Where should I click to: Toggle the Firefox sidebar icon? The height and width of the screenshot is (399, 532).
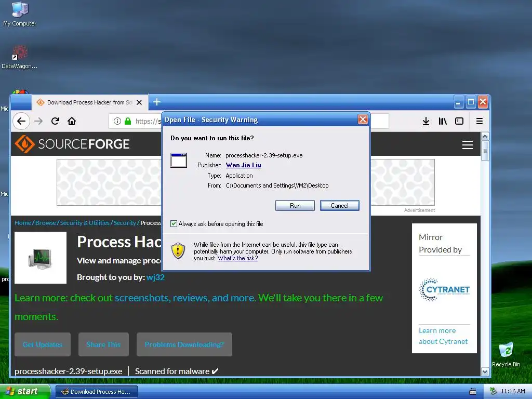pos(459,121)
